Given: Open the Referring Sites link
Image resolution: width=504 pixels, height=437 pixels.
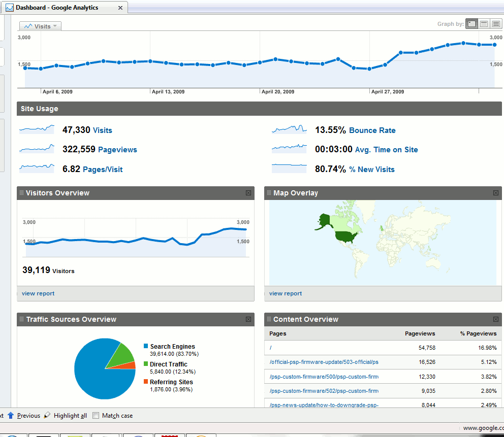Looking at the screenshot, I should tap(171, 382).
